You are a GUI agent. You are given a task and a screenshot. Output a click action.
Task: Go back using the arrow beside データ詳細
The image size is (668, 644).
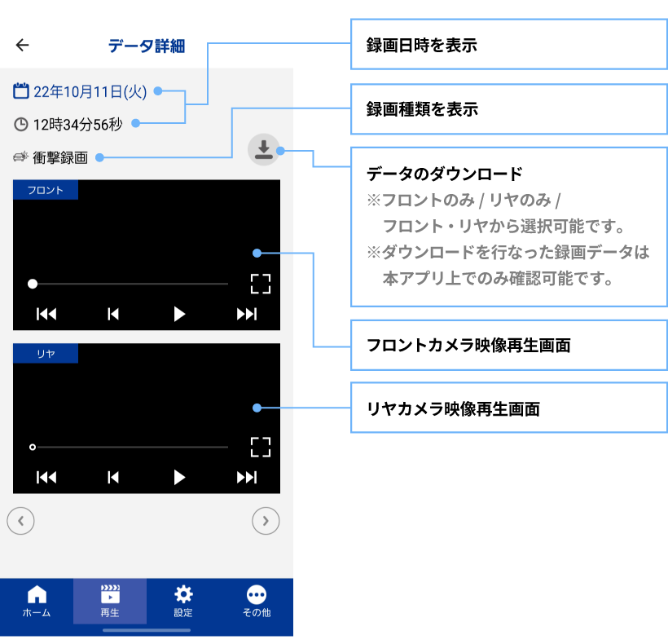[22, 45]
